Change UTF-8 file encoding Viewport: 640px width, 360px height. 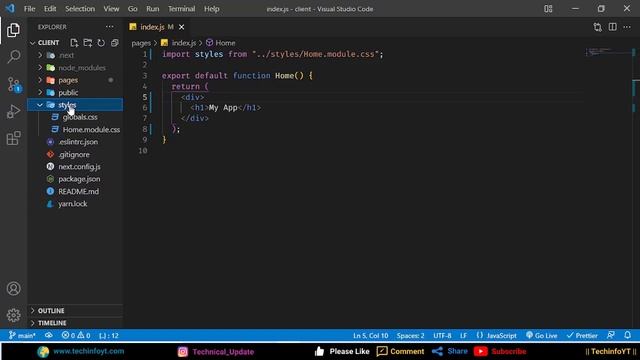442,336
